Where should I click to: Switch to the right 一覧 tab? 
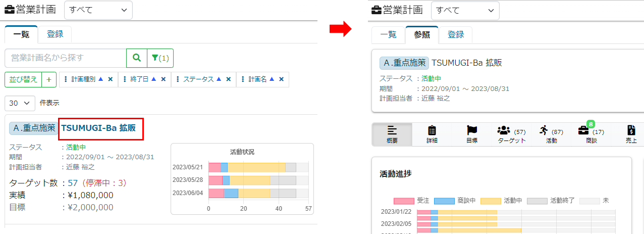click(x=388, y=34)
